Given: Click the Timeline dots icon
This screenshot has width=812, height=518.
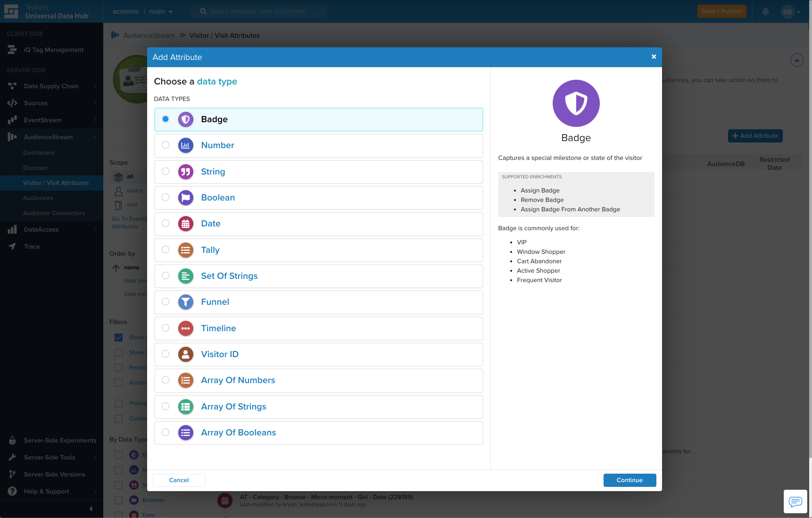Looking at the screenshot, I should pyautogui.click(x=186, y=328).
